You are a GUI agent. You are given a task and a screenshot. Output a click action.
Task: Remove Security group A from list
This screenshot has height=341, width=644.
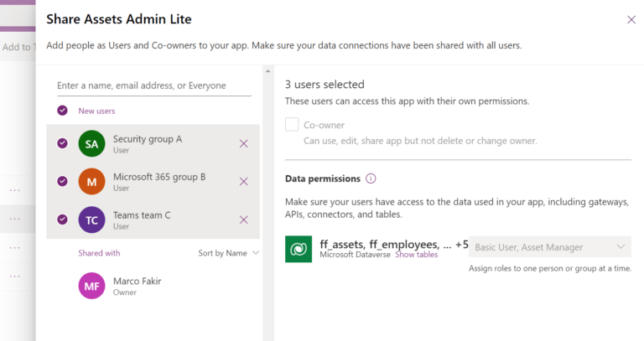[x=243, y=143]
